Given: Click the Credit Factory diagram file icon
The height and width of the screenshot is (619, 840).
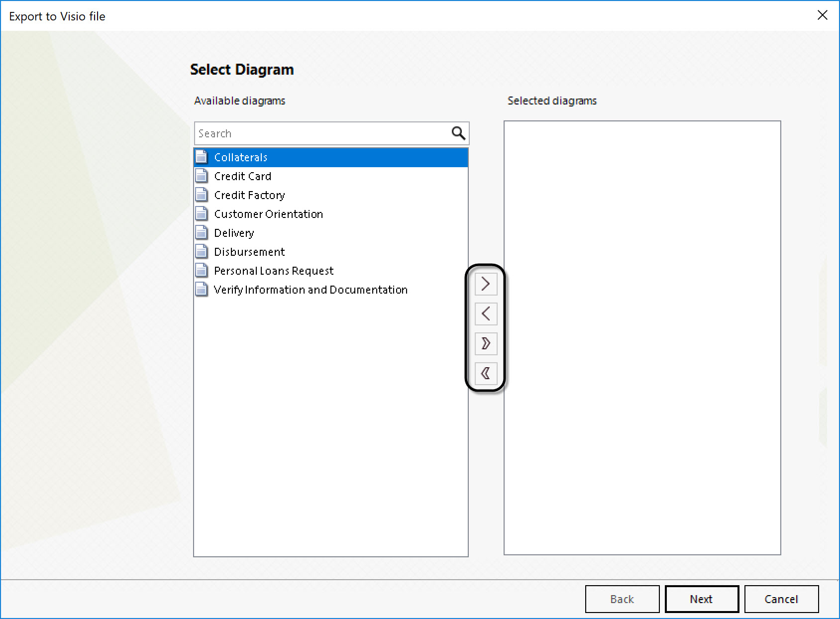Looking at the screenshot, I should click(202, 195).
